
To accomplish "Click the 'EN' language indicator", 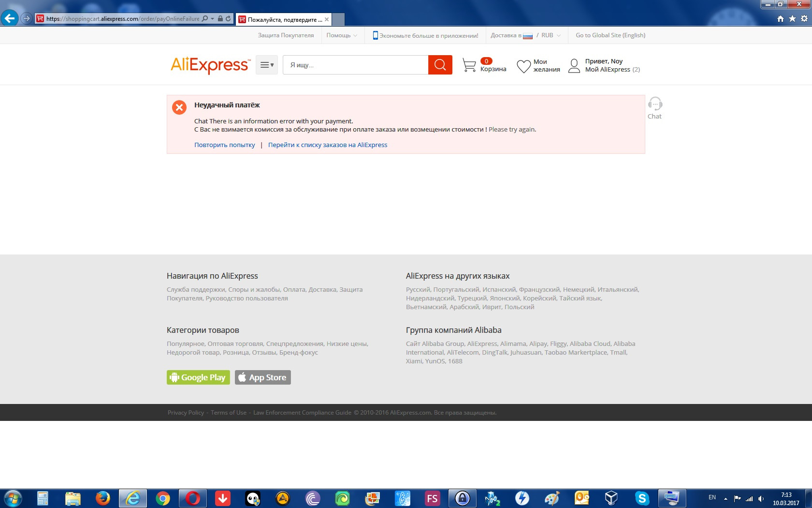I will click(x=712, y=497).
